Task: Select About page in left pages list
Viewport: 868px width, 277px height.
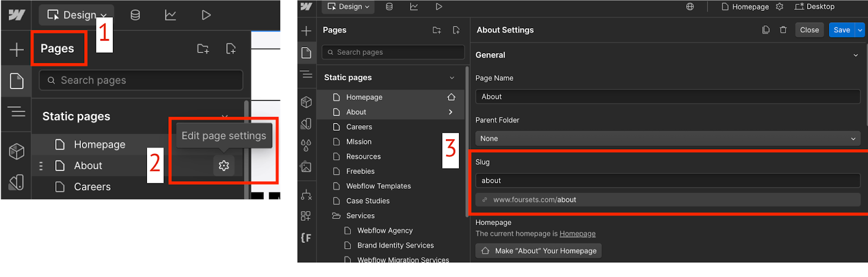Action: (x=88, y=165)
